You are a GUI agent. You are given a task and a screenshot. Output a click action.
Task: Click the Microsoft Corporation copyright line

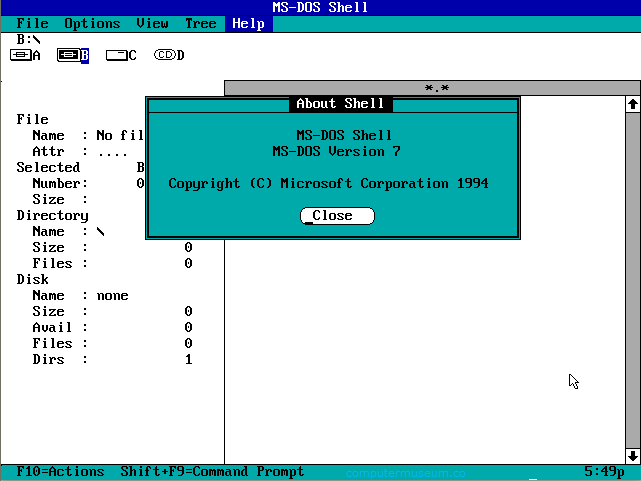tap(328, 183)
